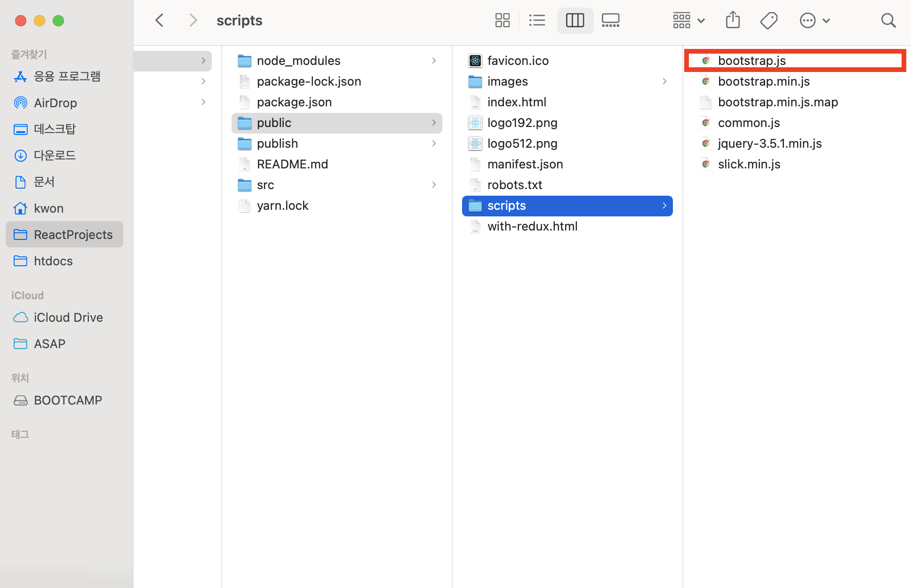The image size is (911, 588).
Task: Switch to icon view in toolbar
Action: tap(502, 20)
